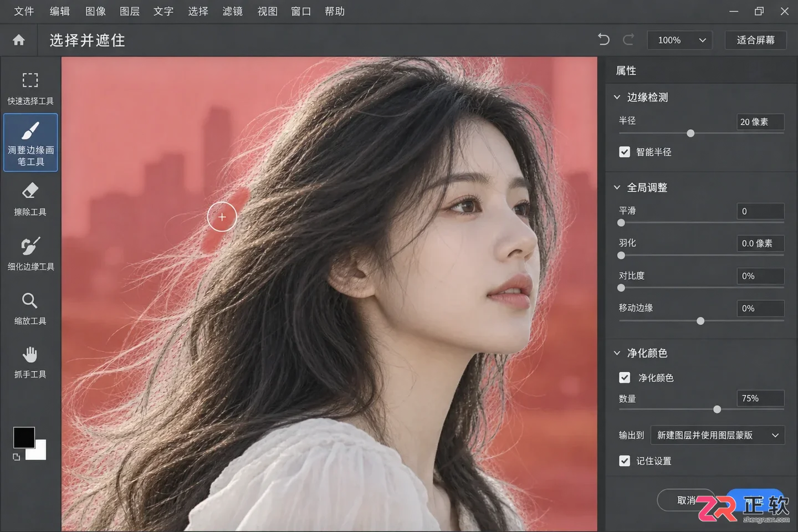Open the 选择 menu
The height and width of the screenshot is (532, 798).
click(x=198, y=11)
